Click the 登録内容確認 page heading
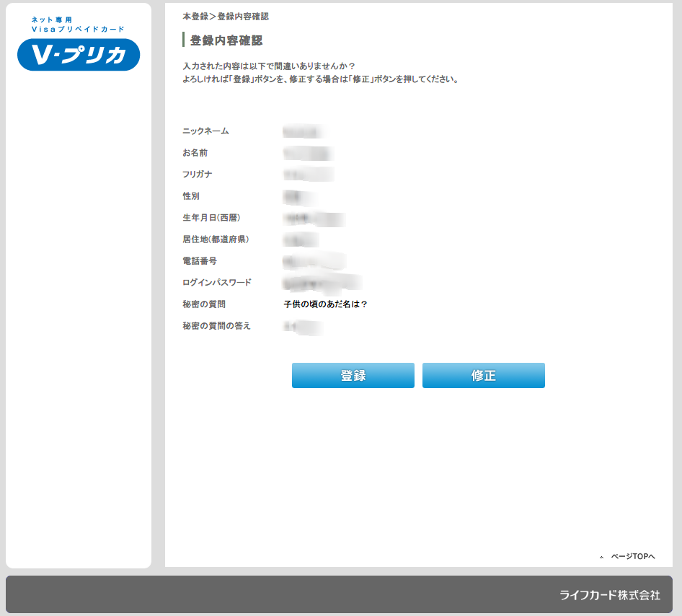 point(226,40)
